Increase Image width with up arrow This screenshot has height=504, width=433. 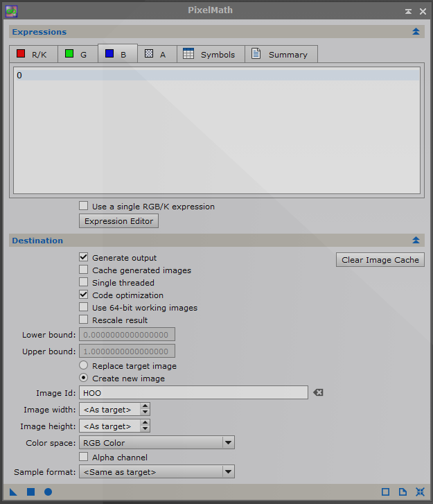[x=145, y=406]
